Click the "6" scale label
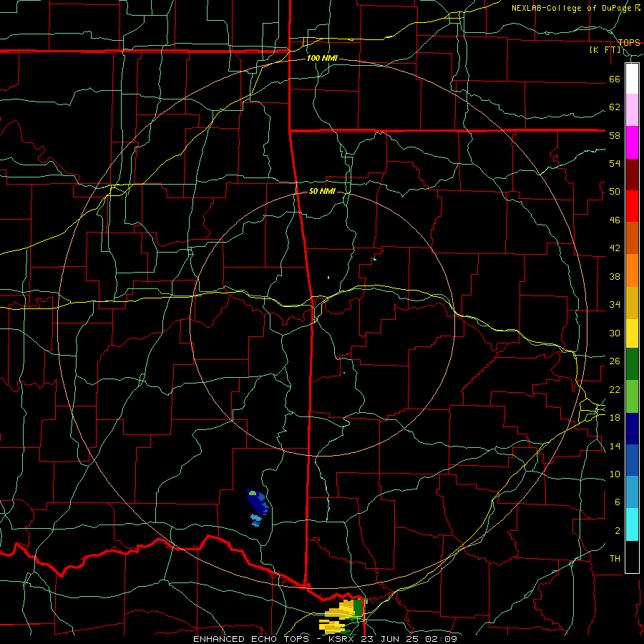The image size is (644, 644). (617, 502)
